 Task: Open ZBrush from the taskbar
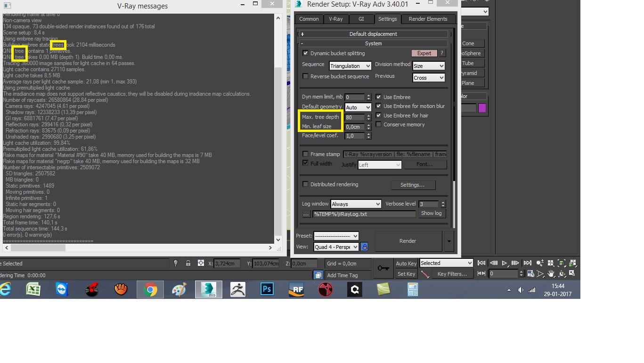coord(238,289)
